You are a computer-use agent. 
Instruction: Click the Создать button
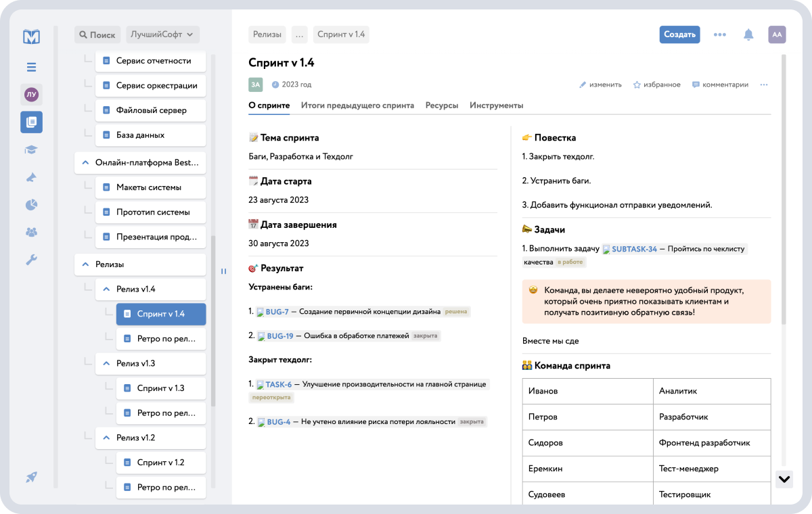(x=679, y=34)
